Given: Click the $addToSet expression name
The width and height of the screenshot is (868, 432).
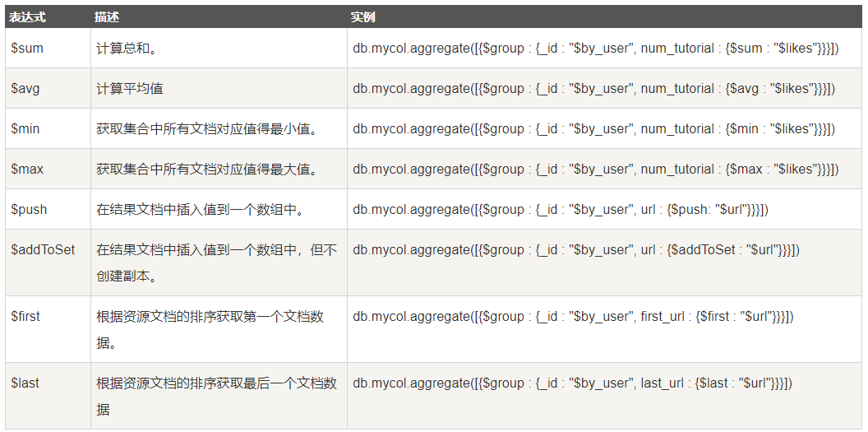Looking at the screenshot, I should pyautogui.click(x=43, y=249).
